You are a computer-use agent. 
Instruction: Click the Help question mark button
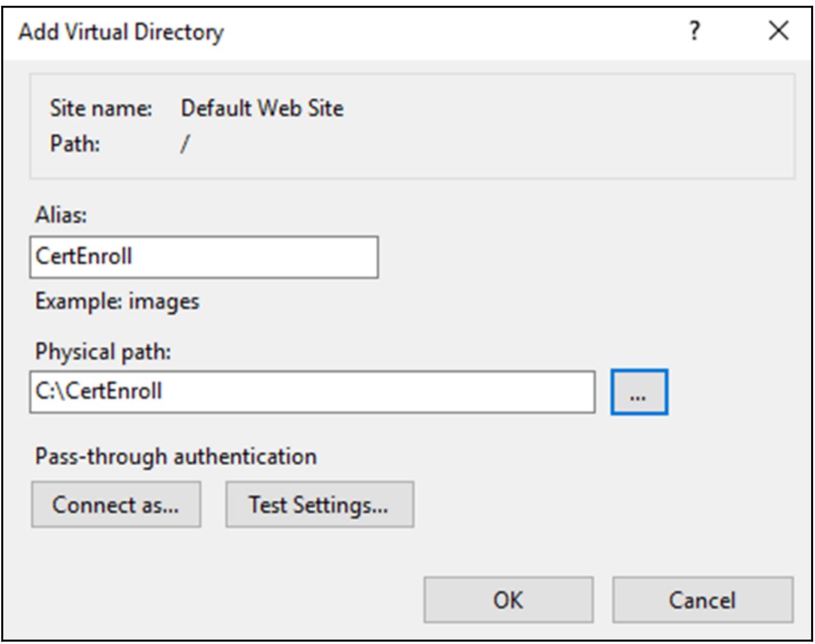[x=695, y=31]
